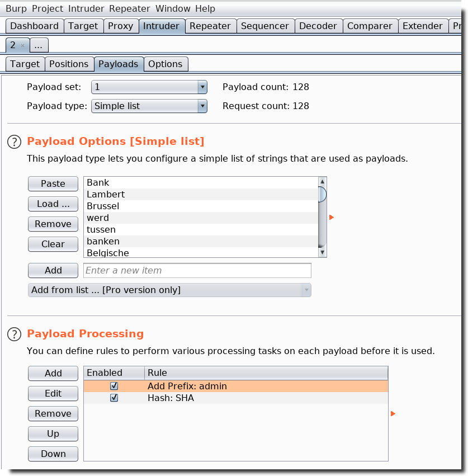
Task: Disable the Add Prefix: admin rule
Action: [x=114, y=387]
